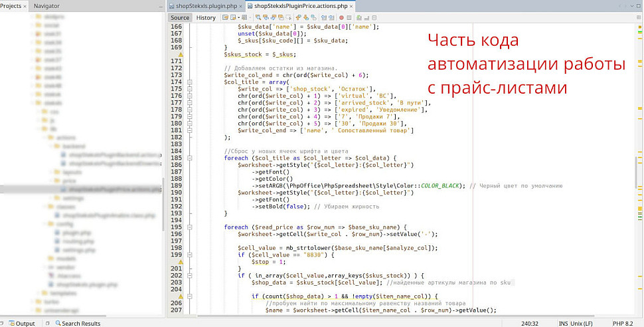Image resolution: width=644 pixels, height=327 pixels.
Task: Click the Shift Line Left icon
Action: [323, 18]
